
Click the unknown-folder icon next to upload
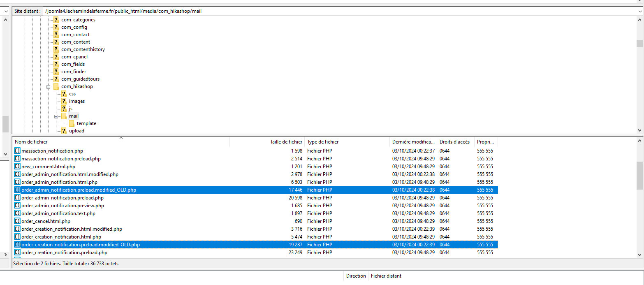click(64, 131)
